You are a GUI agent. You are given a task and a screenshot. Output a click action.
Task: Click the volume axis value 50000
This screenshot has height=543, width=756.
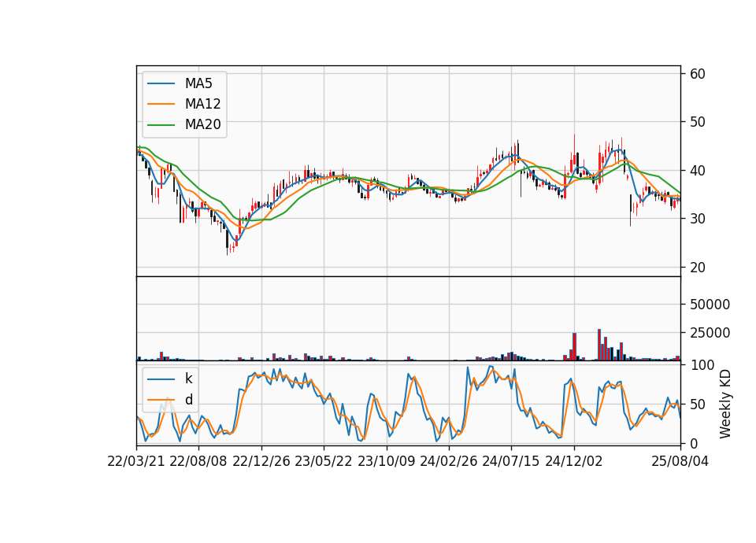click(x=710, y=305)
